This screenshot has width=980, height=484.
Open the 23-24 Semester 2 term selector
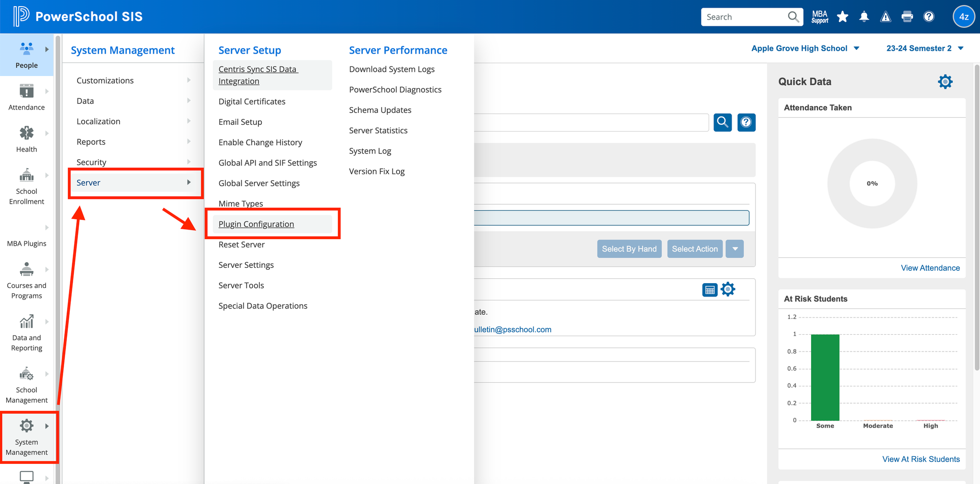[x=924, y=48]
